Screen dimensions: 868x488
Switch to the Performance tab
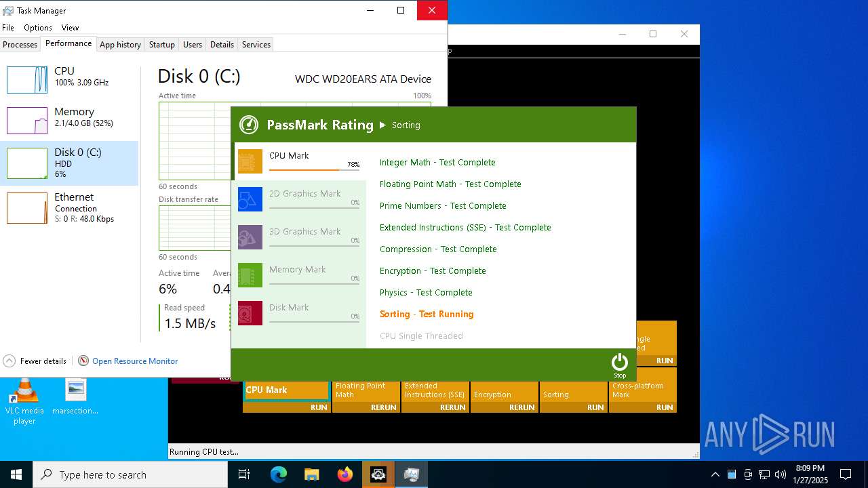pyautogui.click(x=68, y=43)
